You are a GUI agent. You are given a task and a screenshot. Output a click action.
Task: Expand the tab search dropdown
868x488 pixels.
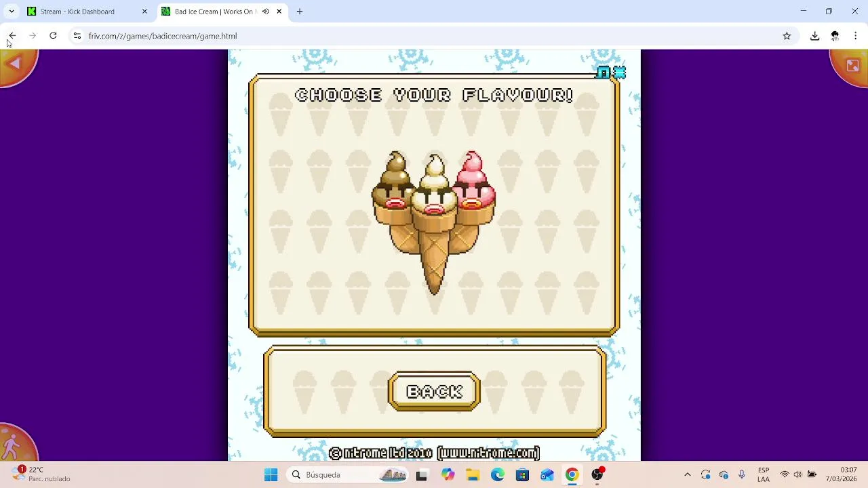click(12, 12)
